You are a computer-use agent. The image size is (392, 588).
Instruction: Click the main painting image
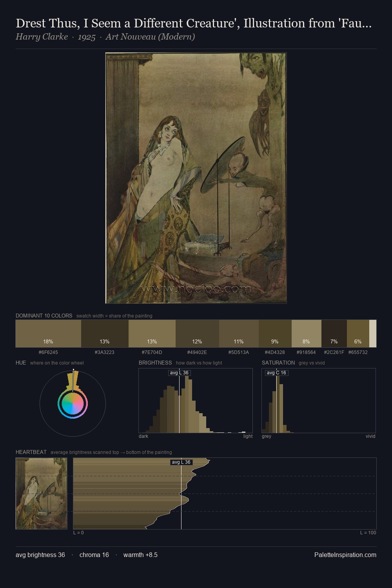coord(196,178)
